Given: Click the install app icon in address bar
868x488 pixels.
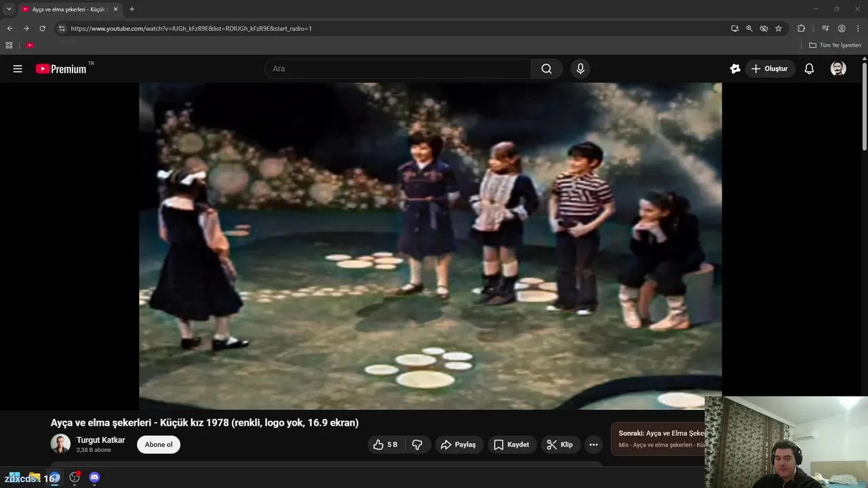Looking at the screenshot, I should 734,28.
